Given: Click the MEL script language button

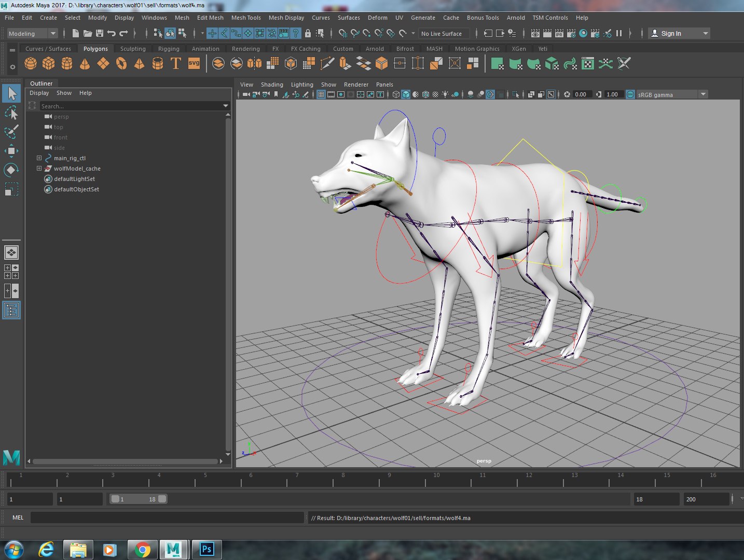Looking at the screenshot, I should point(18,517).
